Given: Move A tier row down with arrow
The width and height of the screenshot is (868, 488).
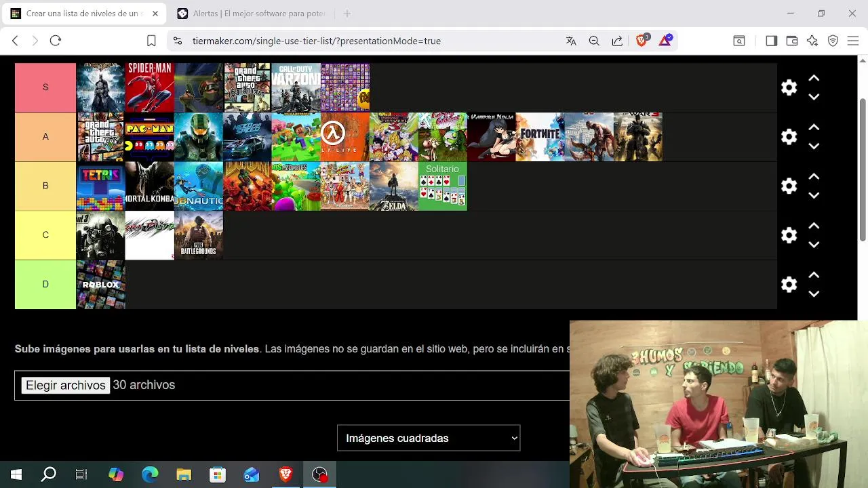Looking at the screenshot, I should [x=814, y=146].
